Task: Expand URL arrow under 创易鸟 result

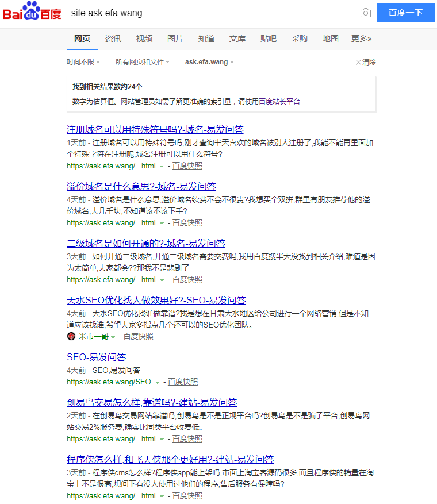Action: [162, 440]
